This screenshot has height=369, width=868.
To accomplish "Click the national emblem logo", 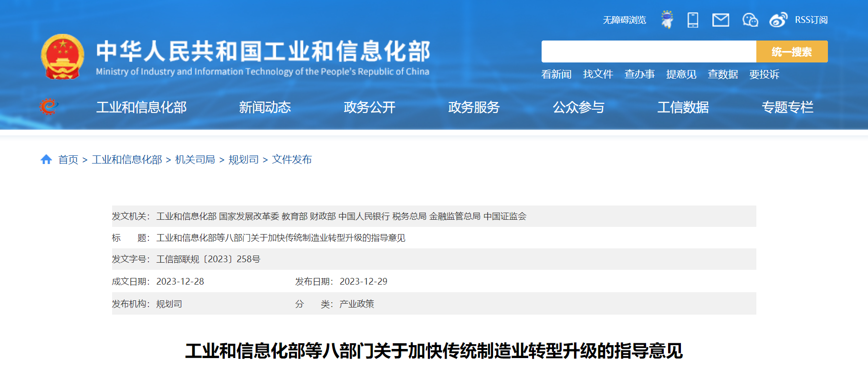I will [63, 57].
